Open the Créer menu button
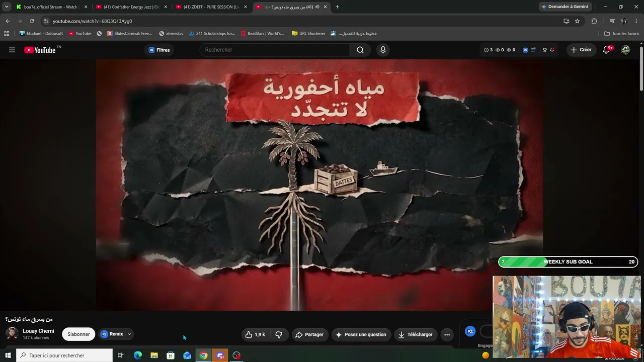This screenshot has height=362, width=644. coord(581,50)
